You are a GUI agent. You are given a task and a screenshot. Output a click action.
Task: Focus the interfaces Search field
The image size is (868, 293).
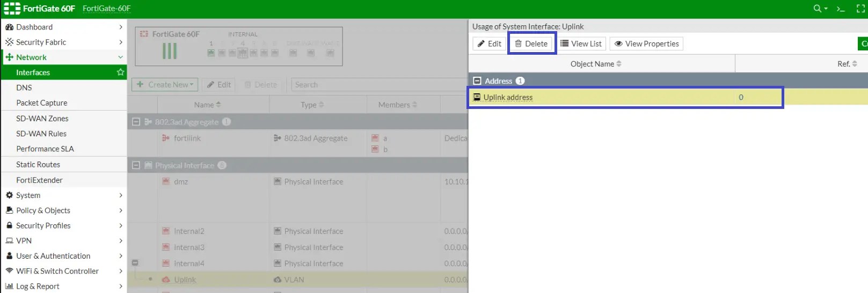379,85
